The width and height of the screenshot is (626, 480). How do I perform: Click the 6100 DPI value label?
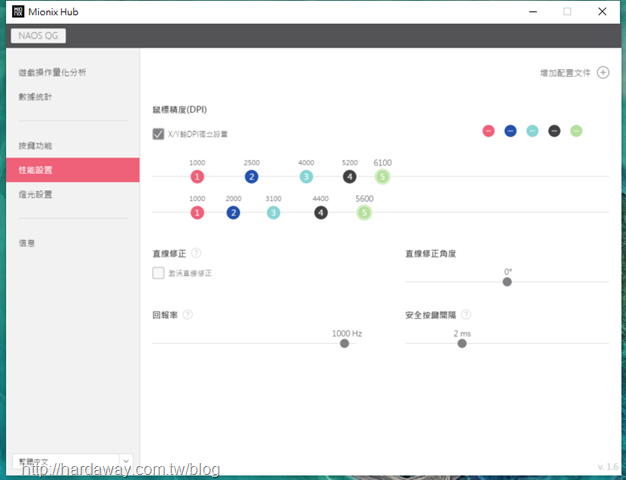click(x=382, y=163)
